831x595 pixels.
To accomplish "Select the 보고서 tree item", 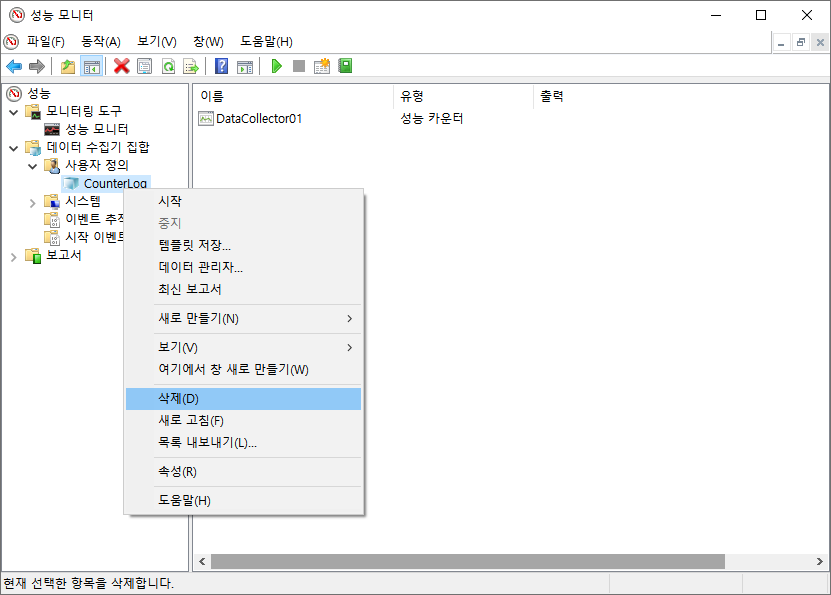I will [x=64, y=255].
